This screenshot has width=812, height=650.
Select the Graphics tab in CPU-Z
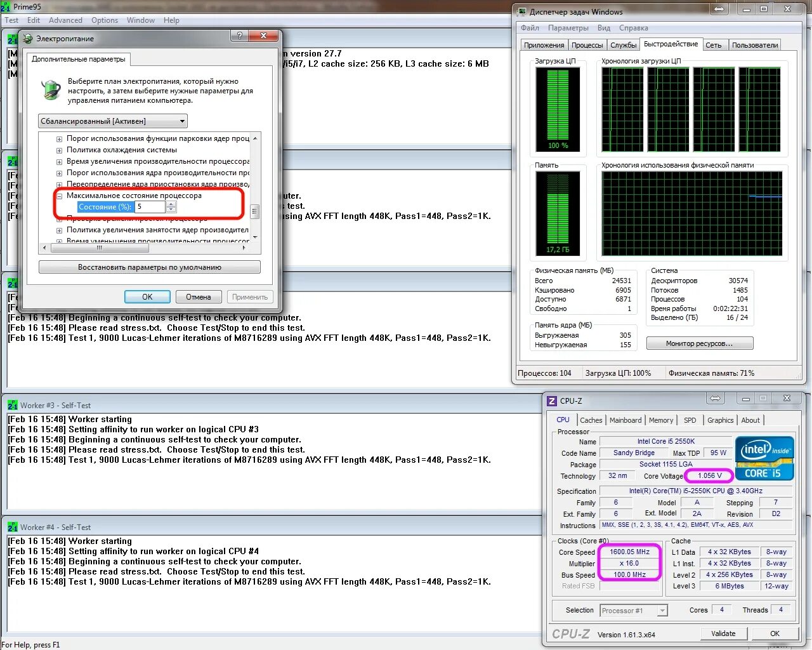pos(720,420)
